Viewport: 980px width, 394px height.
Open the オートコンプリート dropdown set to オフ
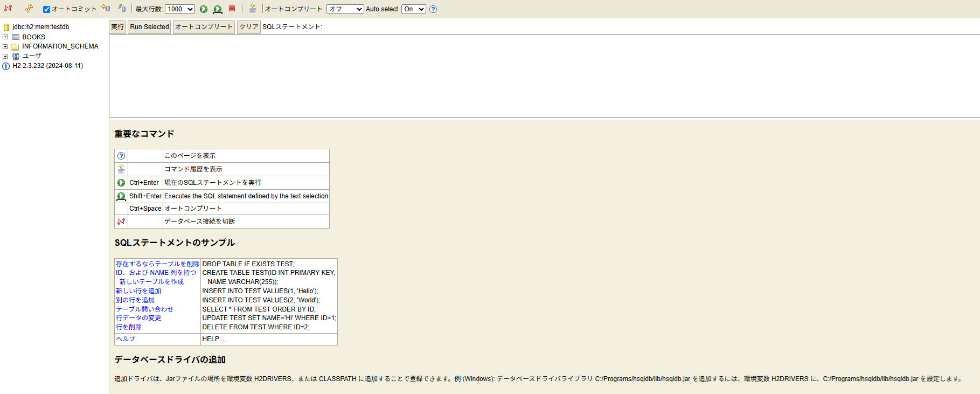[345, 9]
